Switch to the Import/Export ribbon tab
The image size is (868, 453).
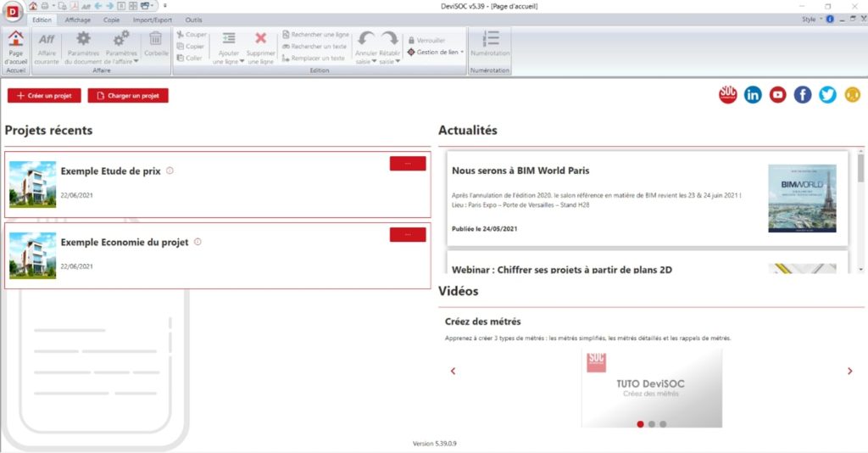[x=153, y=20]
